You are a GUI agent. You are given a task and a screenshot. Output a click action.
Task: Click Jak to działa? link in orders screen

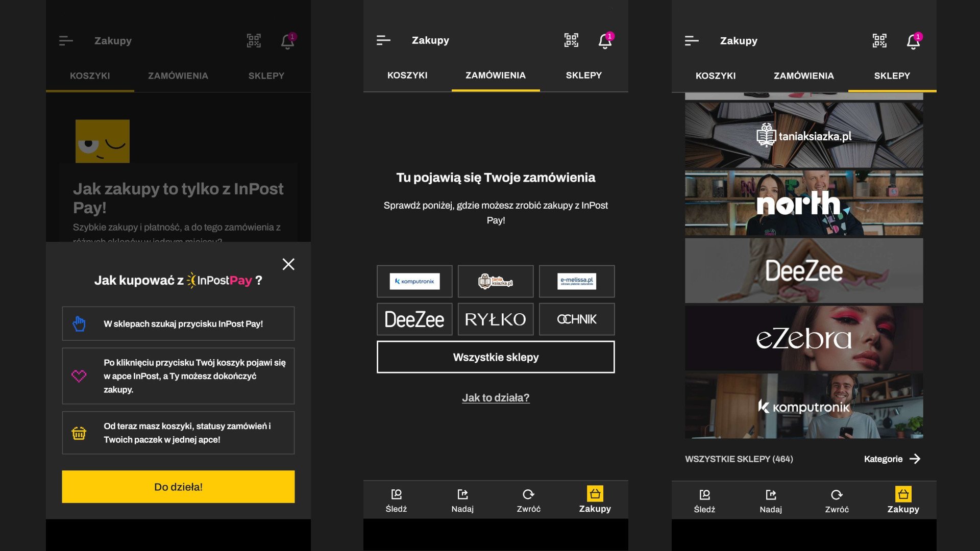click(x=496, y=398)
